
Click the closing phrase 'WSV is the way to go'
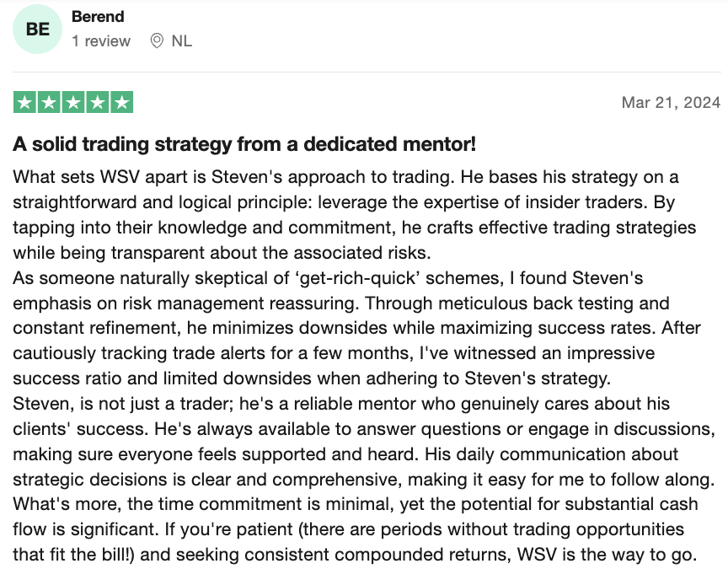(607, 555)
